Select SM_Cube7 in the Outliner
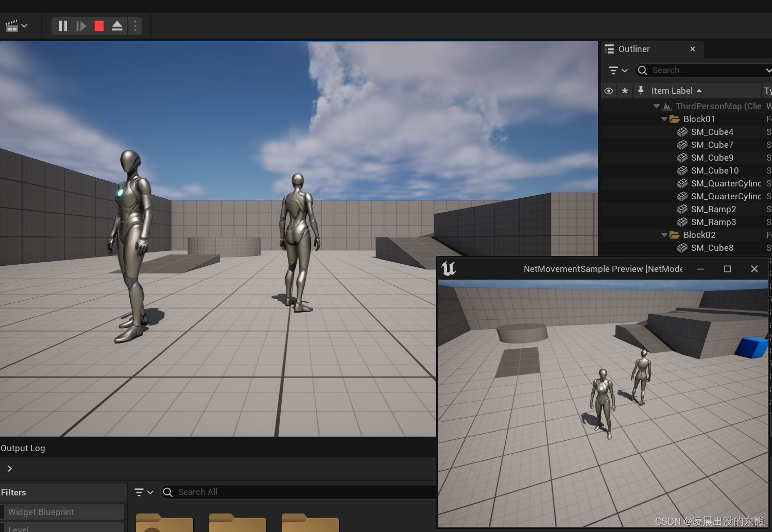The image size is (772, 532). pyautogui.click(x=686, y=145)
